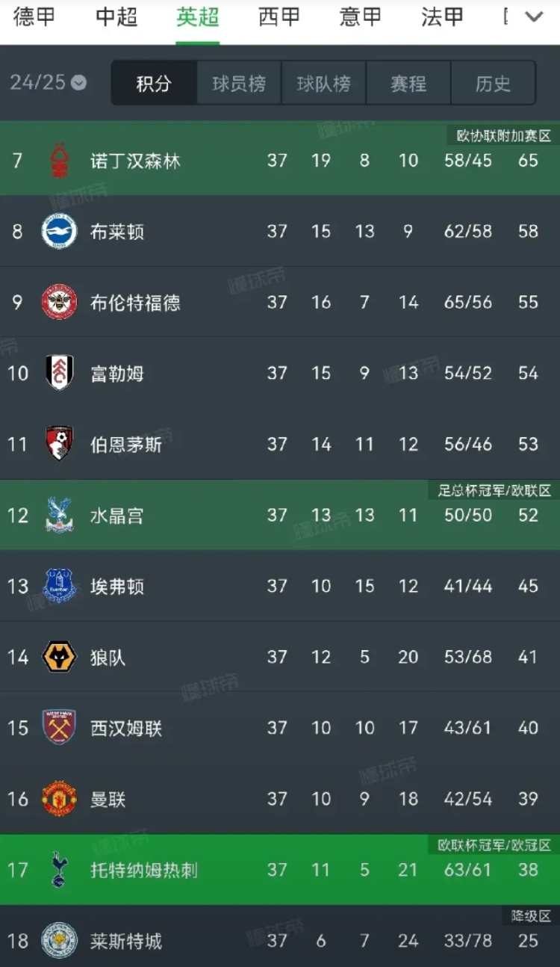Tap the Bournemouth club crest
The width and height of the screenshot is (560, 967).
click(x=59, y=444)
